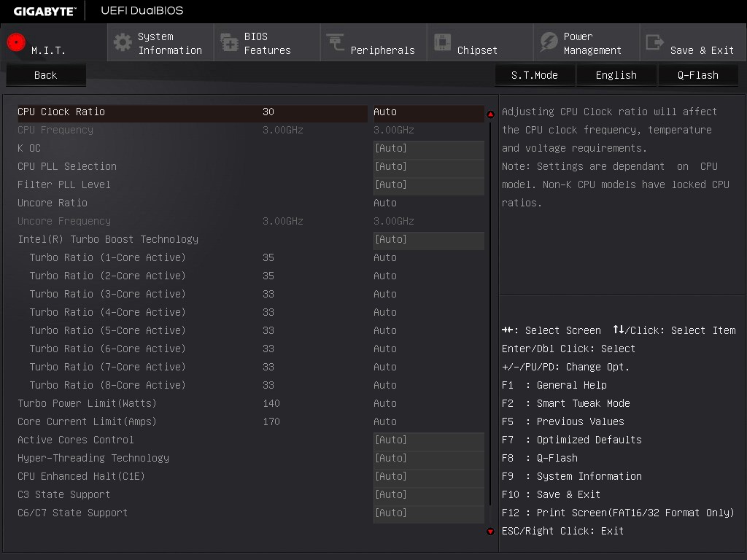747x560 pixels.
Task: Click the Save & Exit icon
Action: point(655,42)
